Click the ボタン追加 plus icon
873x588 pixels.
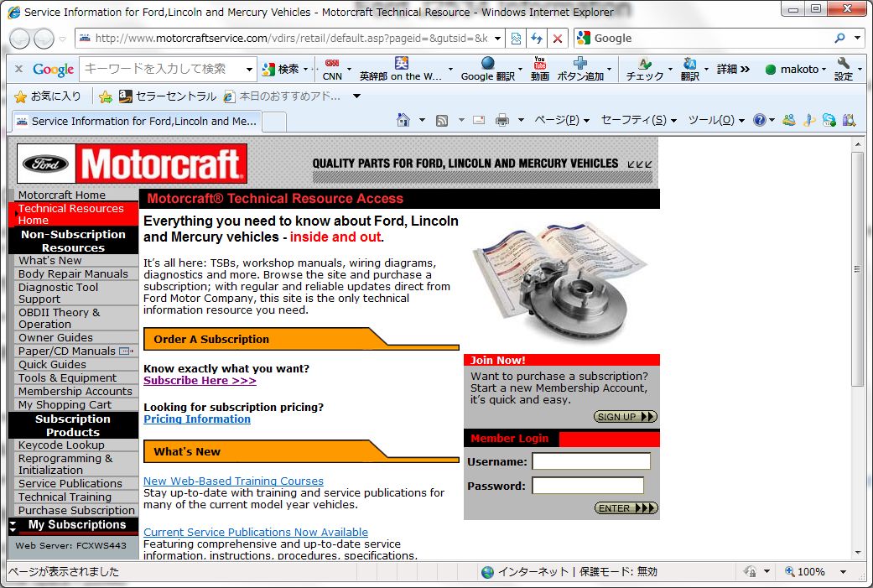click(580, 63)
